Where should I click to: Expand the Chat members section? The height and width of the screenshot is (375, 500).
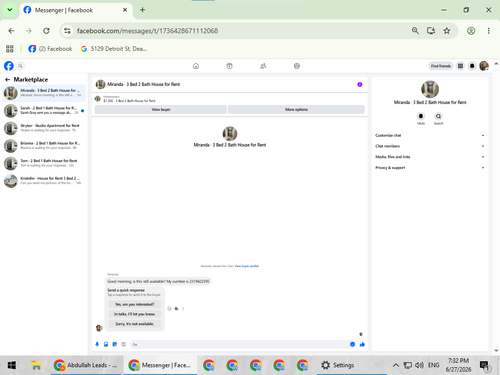[429, 146]
